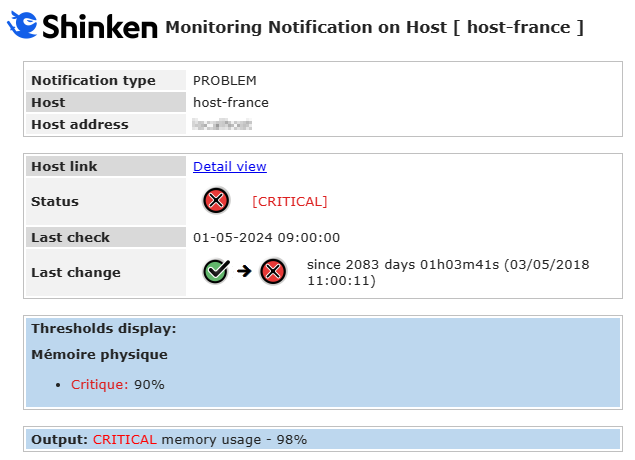Click the host-france host name value

231,102
